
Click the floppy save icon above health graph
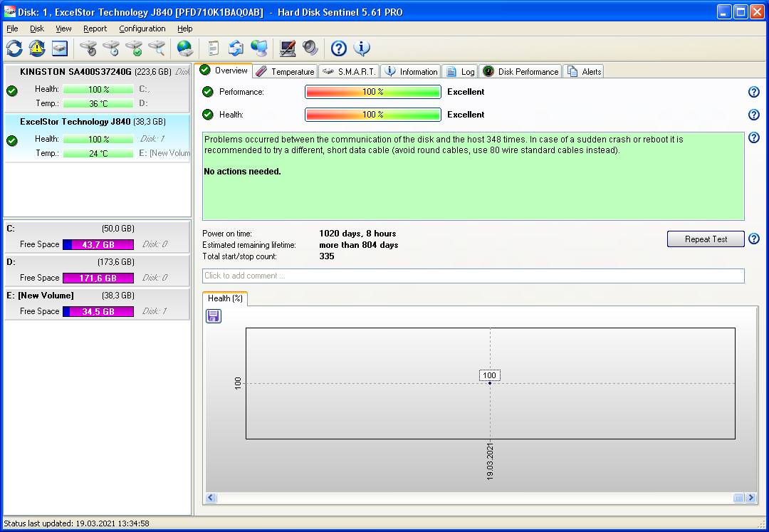pos(214,316)
